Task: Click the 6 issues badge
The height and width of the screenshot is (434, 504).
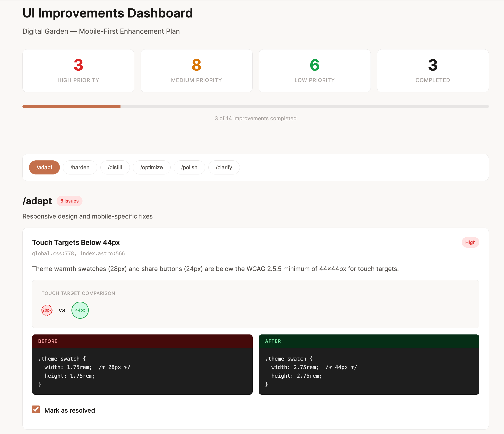Action: click(x=70, y=201)
